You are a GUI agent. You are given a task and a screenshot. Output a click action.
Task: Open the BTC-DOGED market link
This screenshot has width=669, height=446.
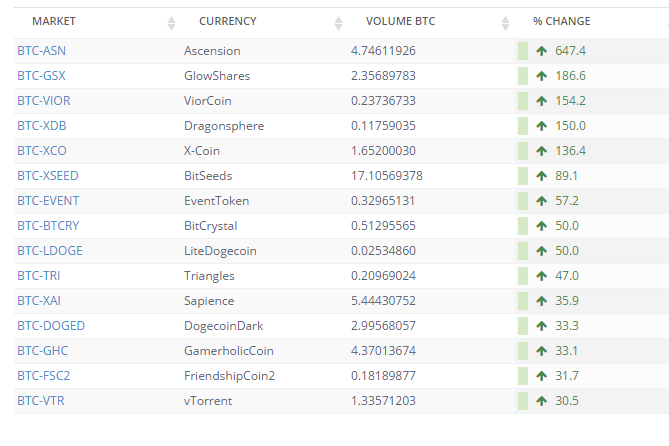coord(51,326)
